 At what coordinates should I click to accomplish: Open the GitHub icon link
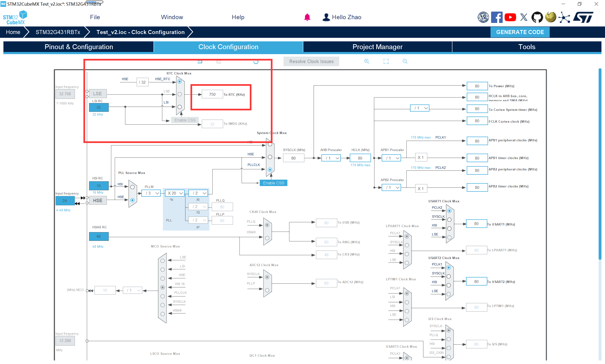pyautogui.click(x=537, y=17)
